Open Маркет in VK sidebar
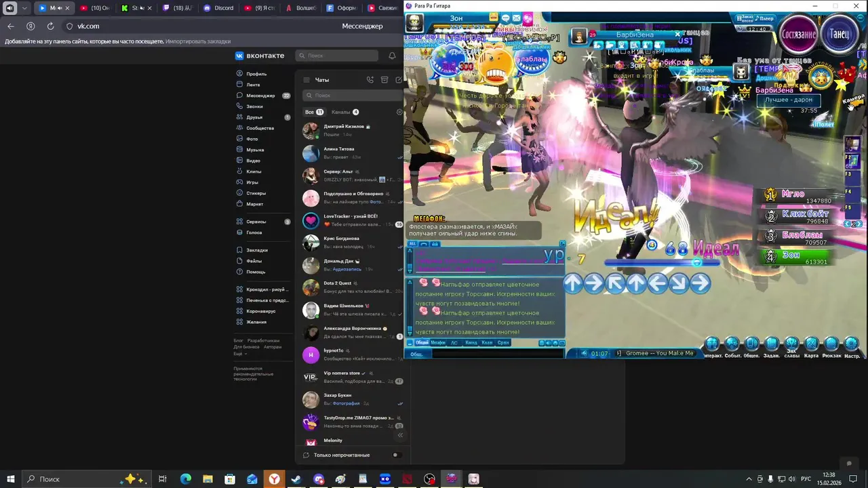 250,204
